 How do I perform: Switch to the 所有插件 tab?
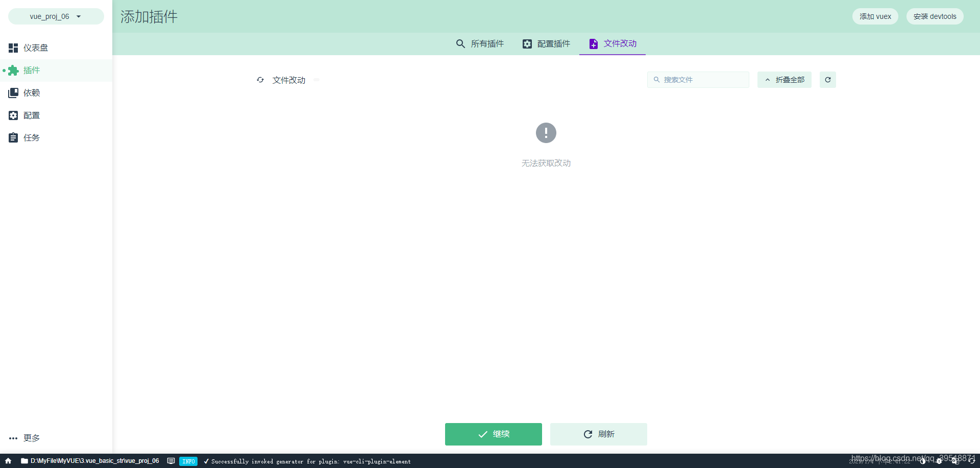point(480,44)
